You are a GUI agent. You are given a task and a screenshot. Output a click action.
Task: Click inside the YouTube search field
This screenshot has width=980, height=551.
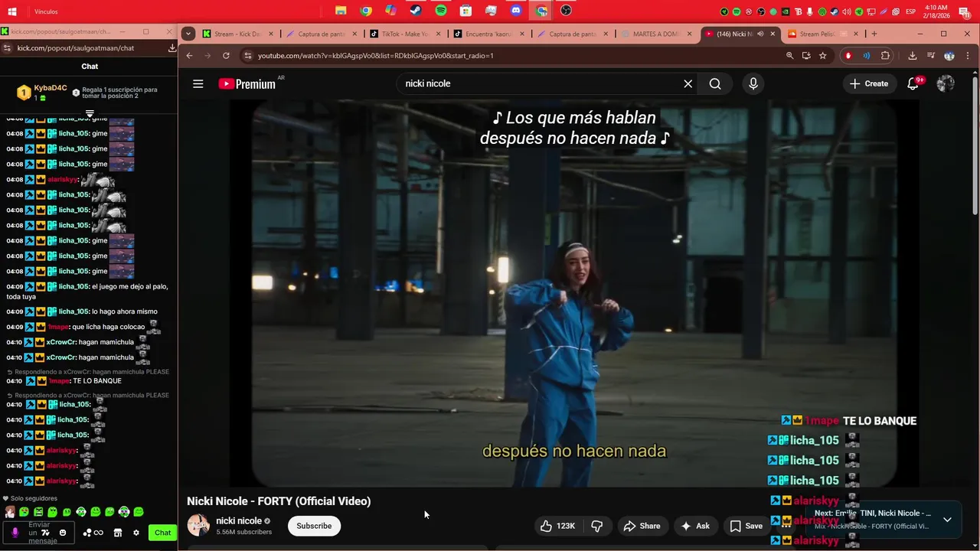540,84
